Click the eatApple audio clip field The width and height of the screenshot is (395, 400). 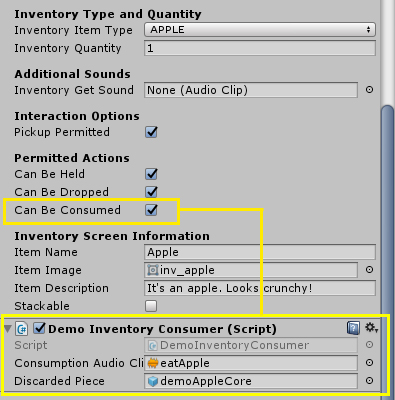(x=251, y=363)
